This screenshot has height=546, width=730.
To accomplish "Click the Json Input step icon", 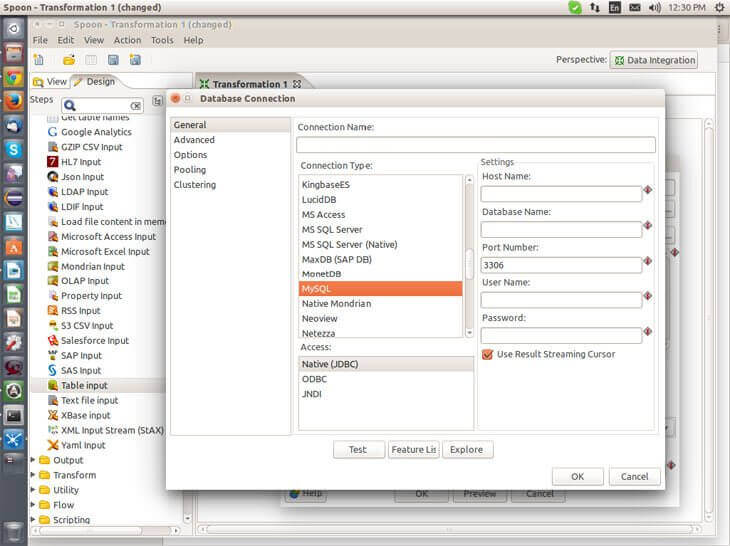I will click(53, 176).
